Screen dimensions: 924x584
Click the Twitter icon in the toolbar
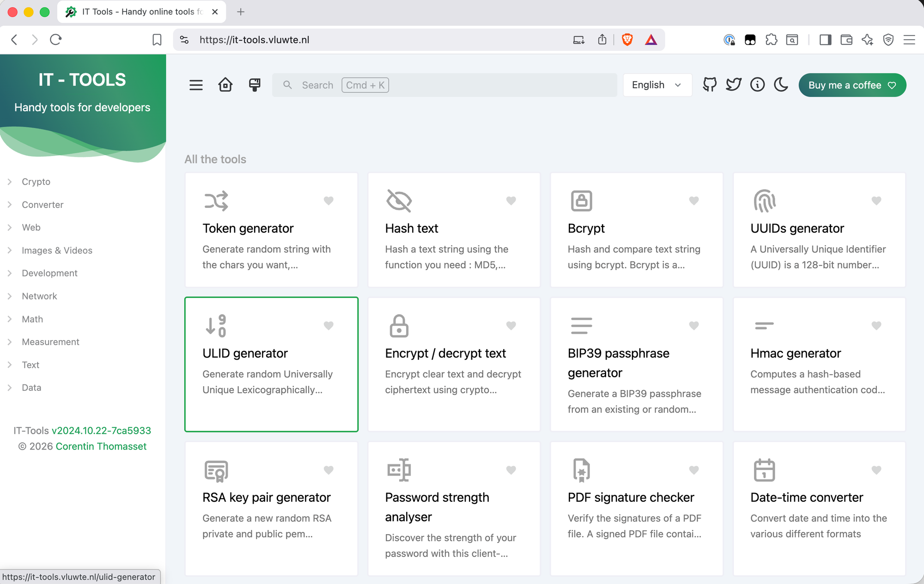[734, 85]
